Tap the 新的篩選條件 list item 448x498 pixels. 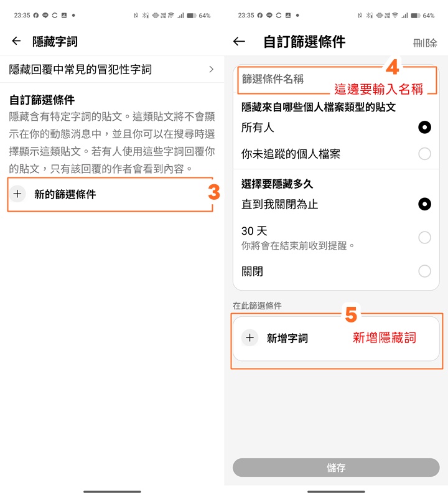(x=110, y=194)
